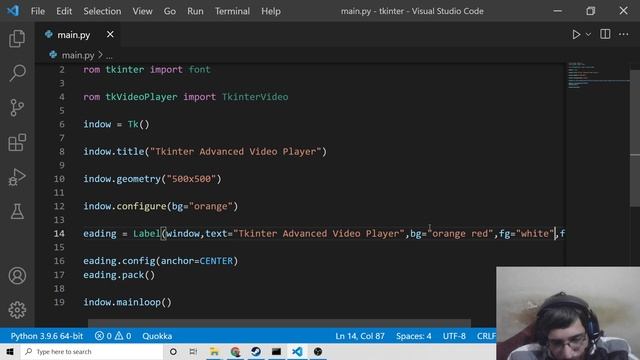
Task: Open the Source Control view
Action: [17, 108]
